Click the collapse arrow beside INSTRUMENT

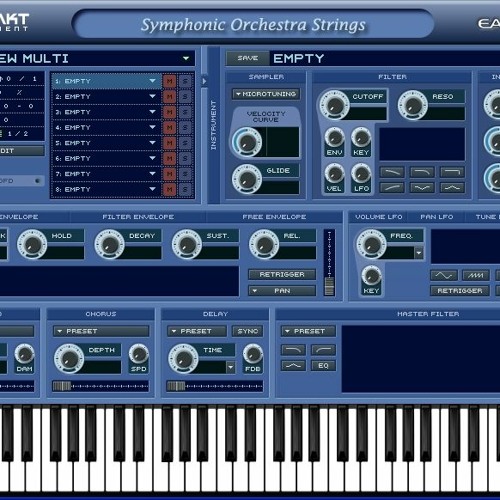[x=204, y=81]
